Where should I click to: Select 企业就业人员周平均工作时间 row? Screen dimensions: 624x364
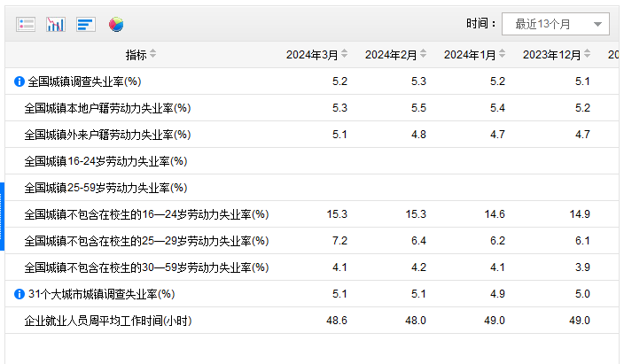click(x=107, y=321)
